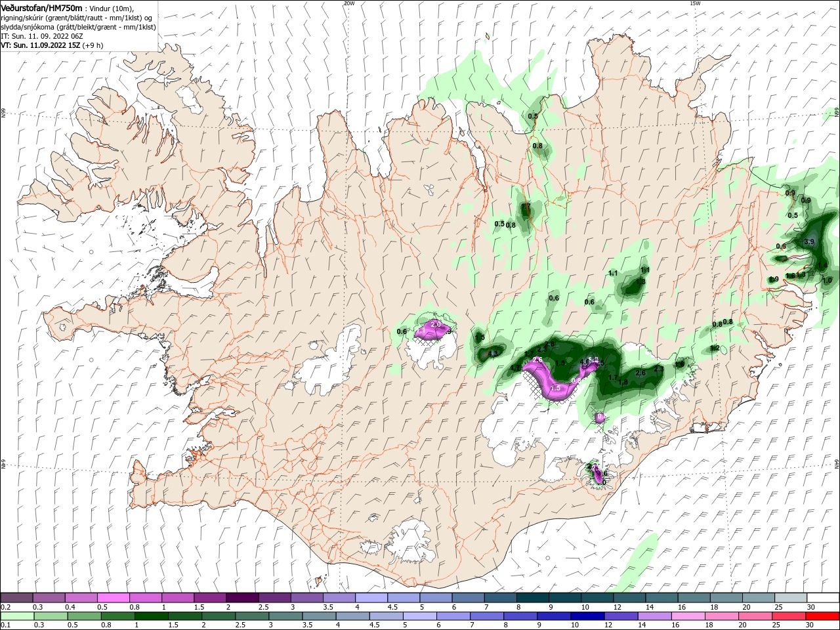
Task: Click the 1.2 precipitation value label
Action: 715,348
